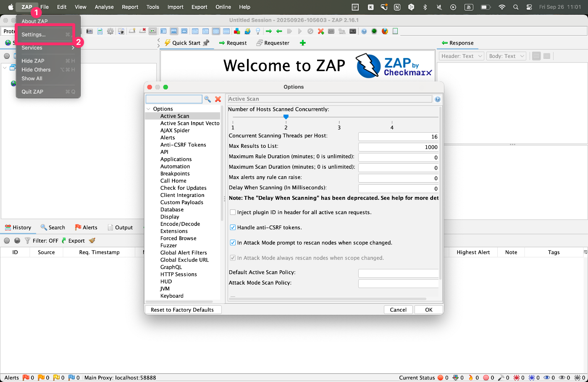Select AJAX Spider in options tree

175,131
